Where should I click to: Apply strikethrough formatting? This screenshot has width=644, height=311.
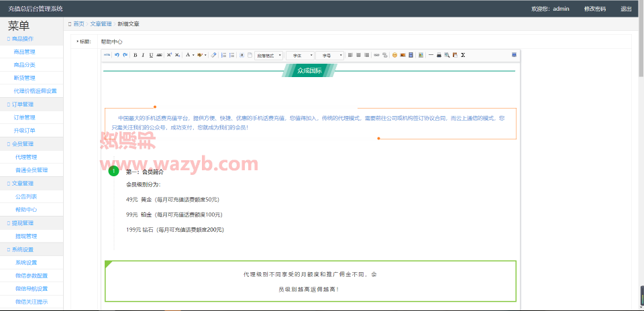pyautogui.click(x=160, y=55)
